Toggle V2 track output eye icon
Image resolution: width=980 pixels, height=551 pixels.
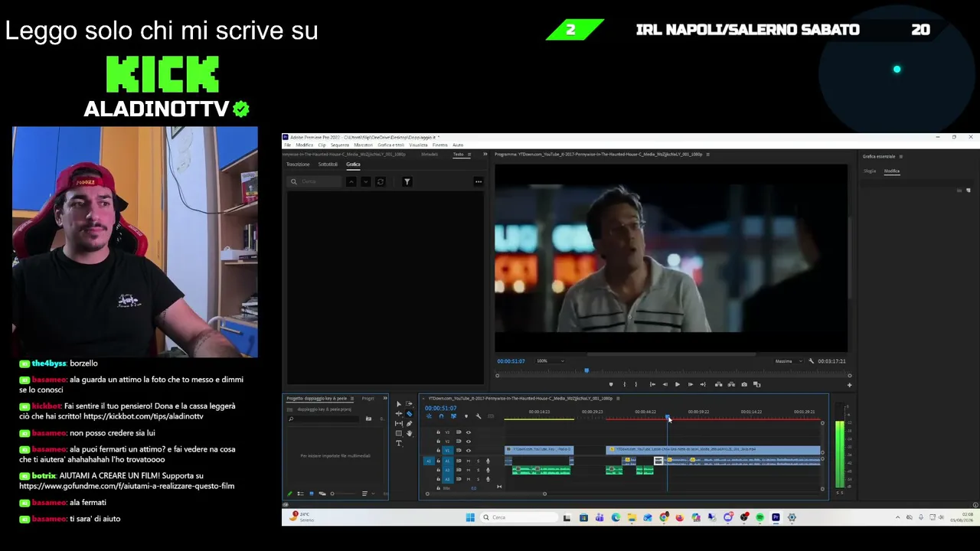click(469, 442)
